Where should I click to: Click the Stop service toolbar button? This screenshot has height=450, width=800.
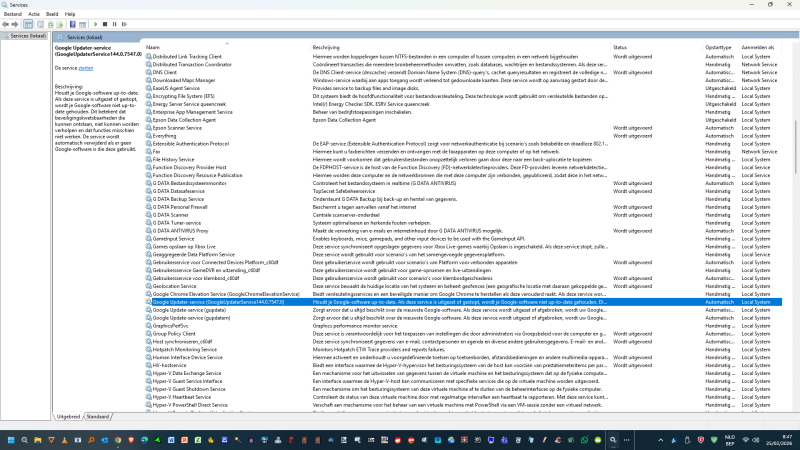103,23
